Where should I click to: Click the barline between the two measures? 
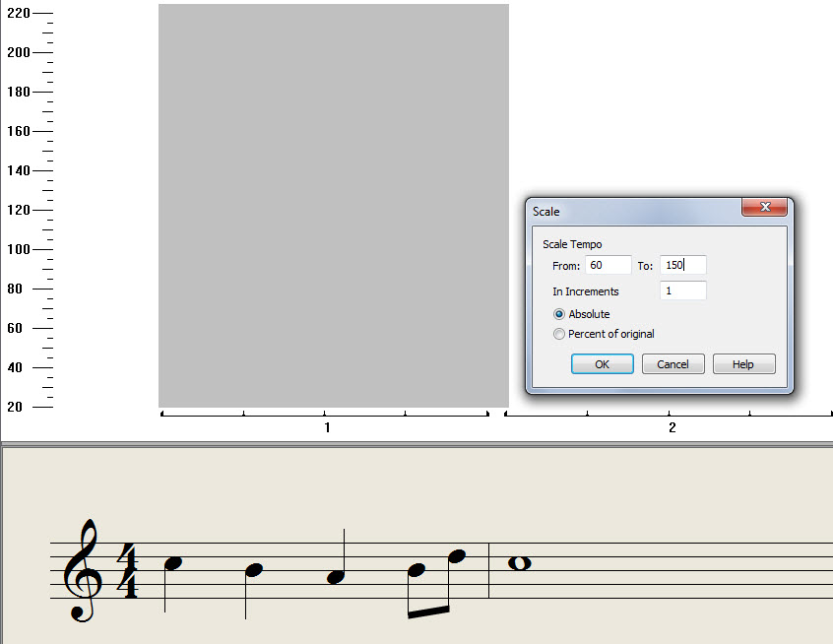(x=489, y=570)
